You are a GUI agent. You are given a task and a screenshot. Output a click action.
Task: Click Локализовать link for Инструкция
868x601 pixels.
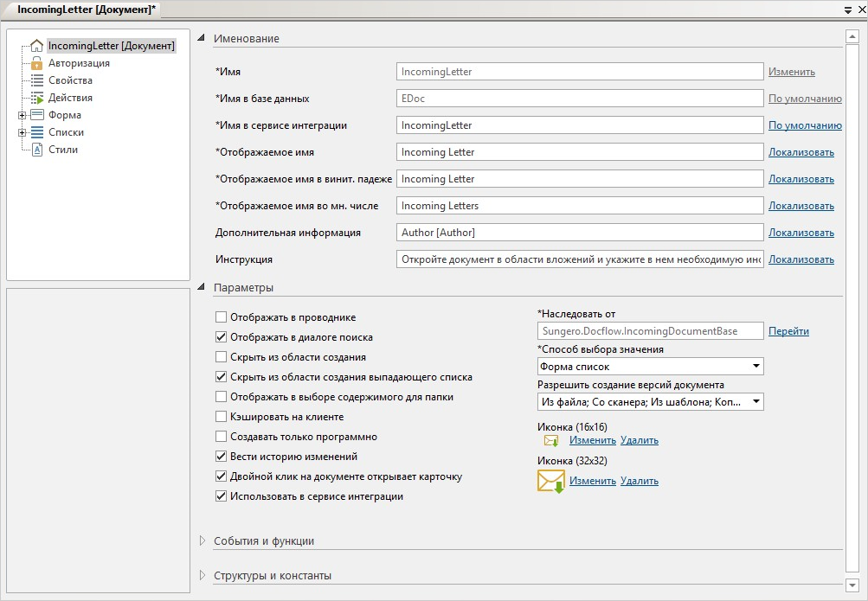pyautogui.click(x=801, y=259)
